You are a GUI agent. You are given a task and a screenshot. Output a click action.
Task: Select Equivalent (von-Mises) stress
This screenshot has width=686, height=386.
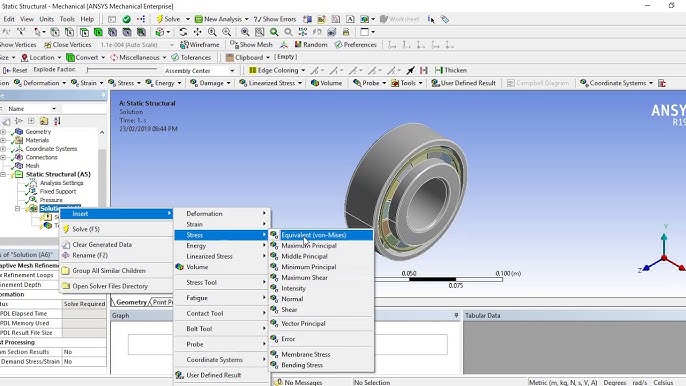(321, 235)
